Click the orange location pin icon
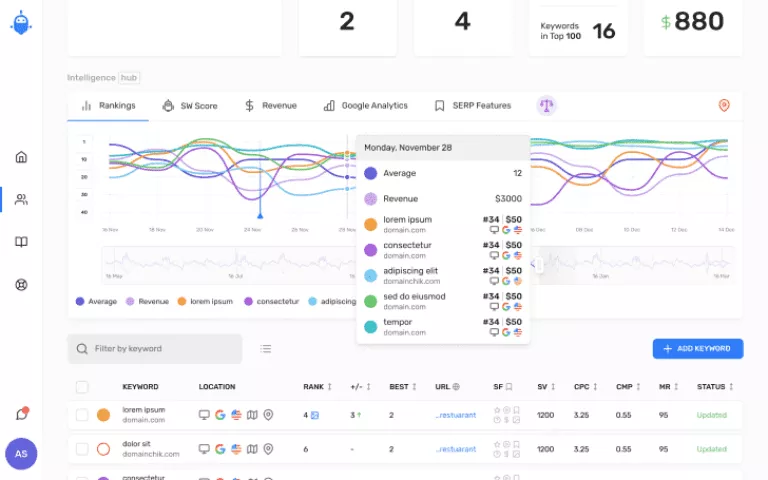768x480 pixels. (x=724, y=105)
